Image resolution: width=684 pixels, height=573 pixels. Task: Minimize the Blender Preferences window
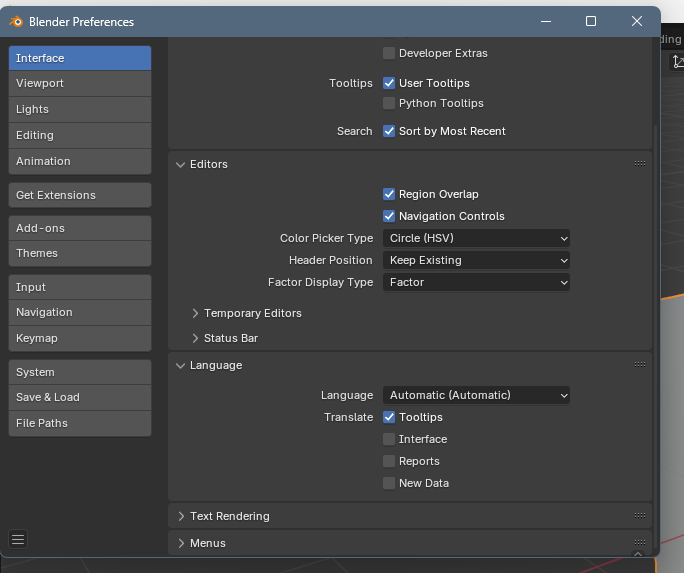click(x=546, y=21)
